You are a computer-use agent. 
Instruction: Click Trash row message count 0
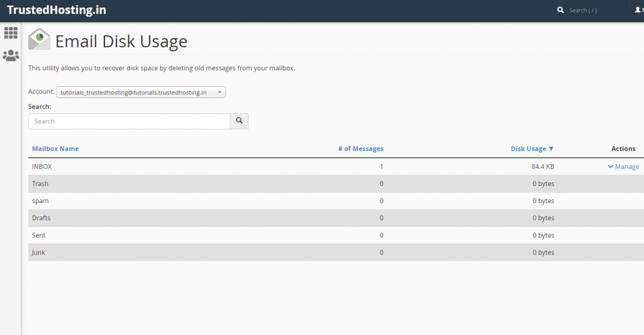coord(382,184)
